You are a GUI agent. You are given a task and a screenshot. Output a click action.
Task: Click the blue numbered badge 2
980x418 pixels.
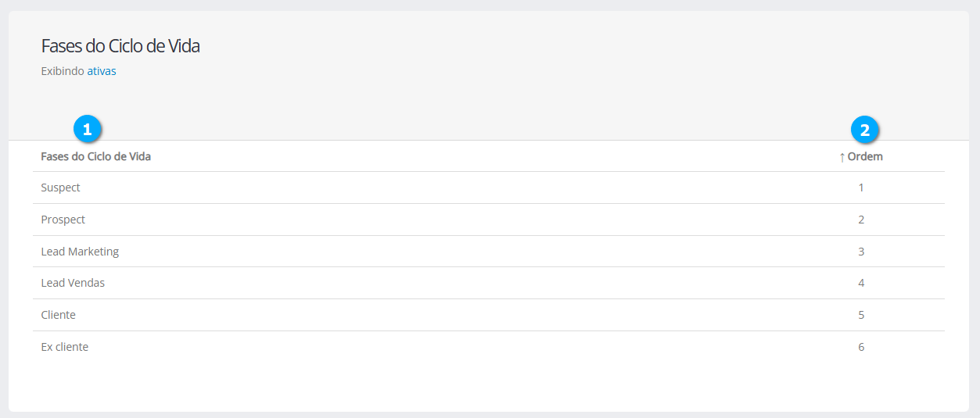(864, 130)
